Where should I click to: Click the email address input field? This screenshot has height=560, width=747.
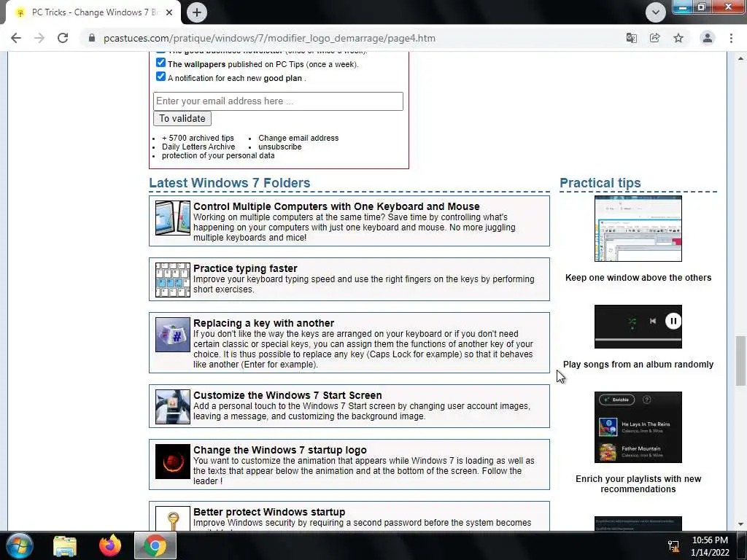click(278, 101)
